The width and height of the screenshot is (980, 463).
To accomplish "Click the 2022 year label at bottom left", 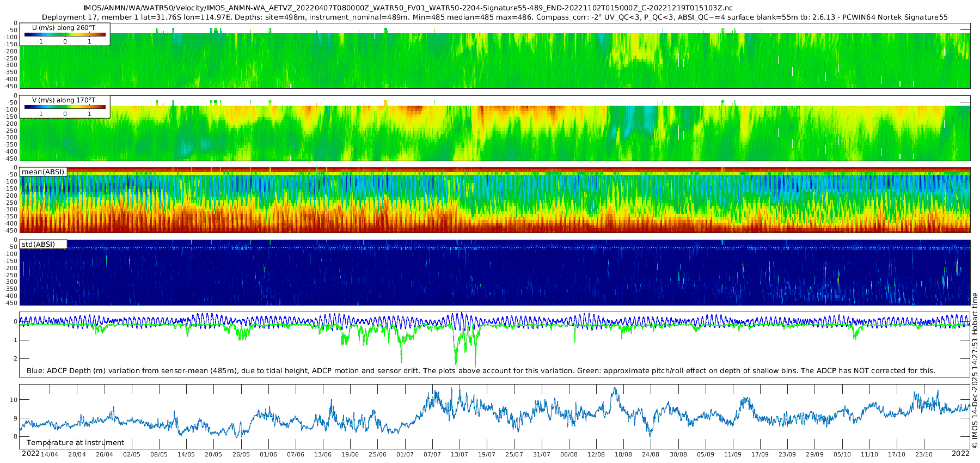I will [x=30, y=454].
